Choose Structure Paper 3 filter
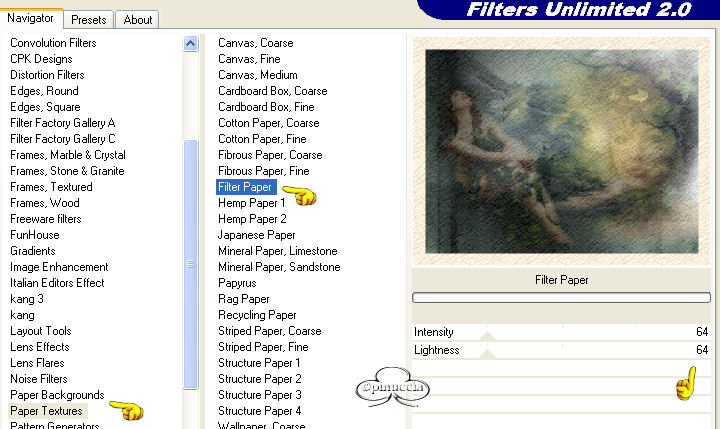The height and width of the screenshot is (429, 720). point(259,395)
